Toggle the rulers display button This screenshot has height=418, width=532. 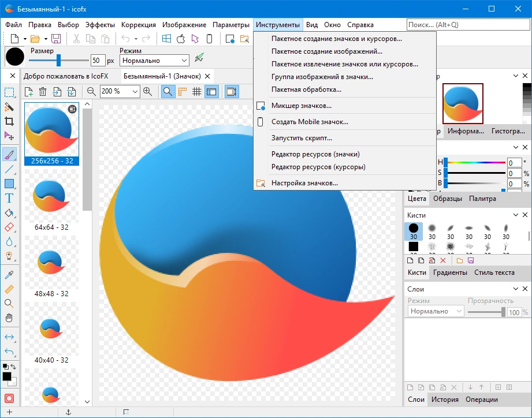point(183,92)
